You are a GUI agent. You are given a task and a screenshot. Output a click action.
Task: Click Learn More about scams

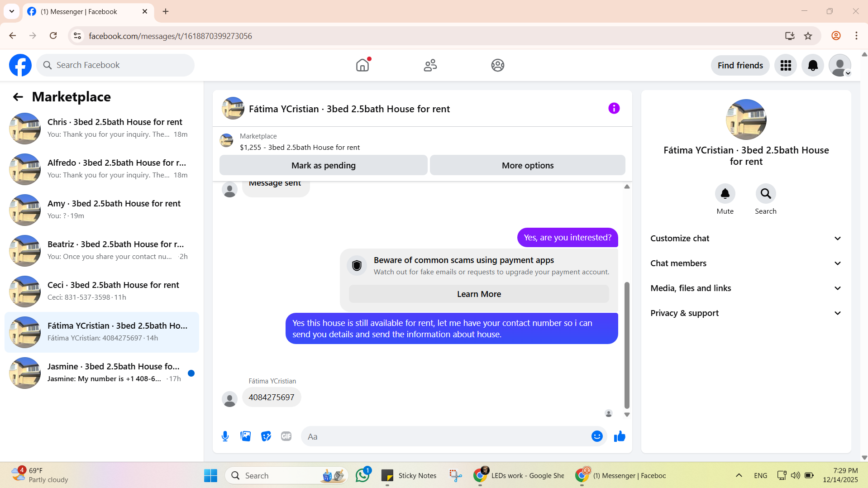click(x=479, y=294)
